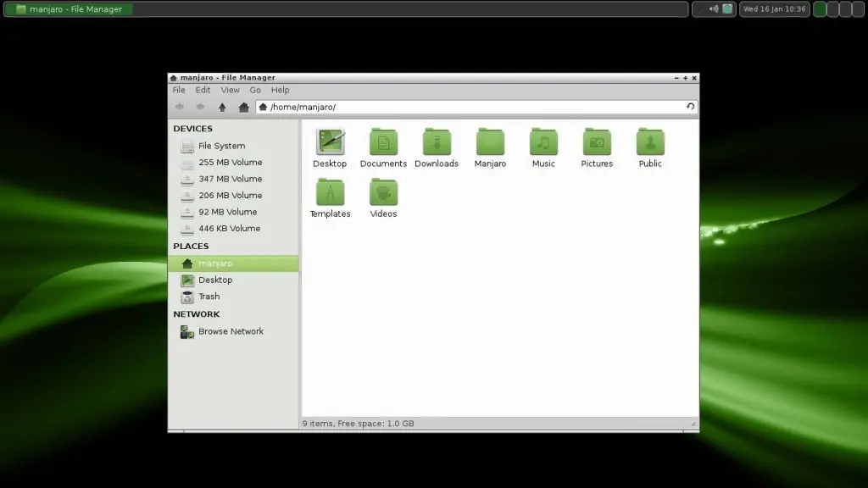
Task: Open the Help menu
Action: (280, 90)
